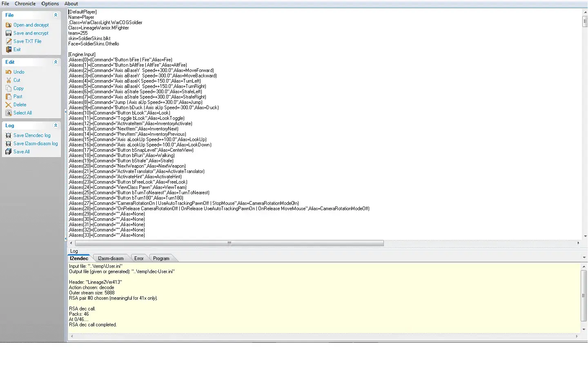
Task: Click the RSA dec call completed log line
Action: pos(93,325)
